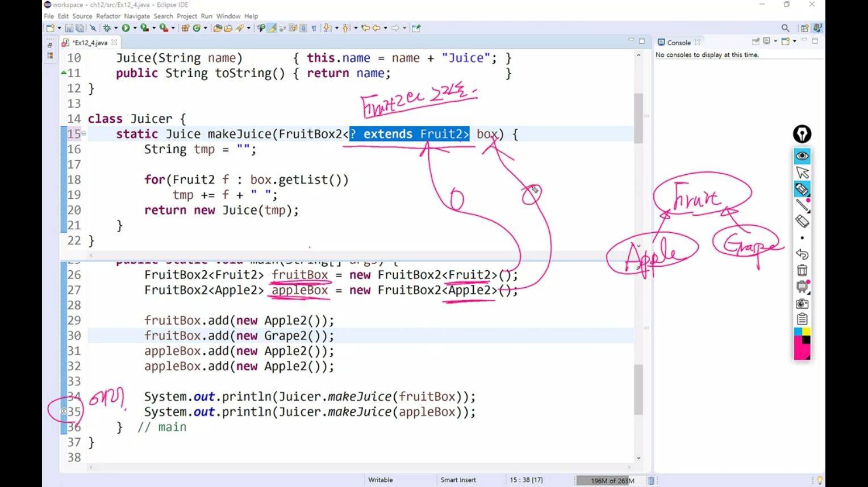Screen dimensions: 868x487
Task: Toggle the eye visibility tool in pen toolbar
Action: [x=802, y=156]
